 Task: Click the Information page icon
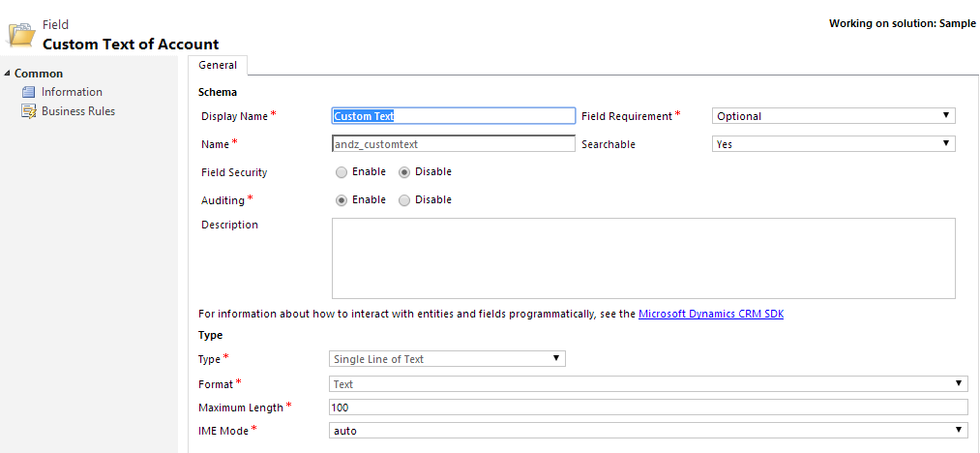(x=29, y=92)
